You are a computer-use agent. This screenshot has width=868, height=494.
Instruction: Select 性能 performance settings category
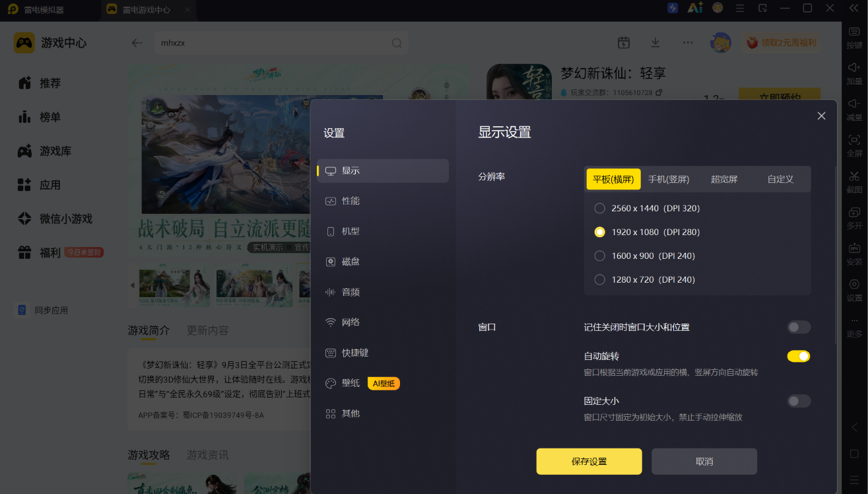coord(383,201)
